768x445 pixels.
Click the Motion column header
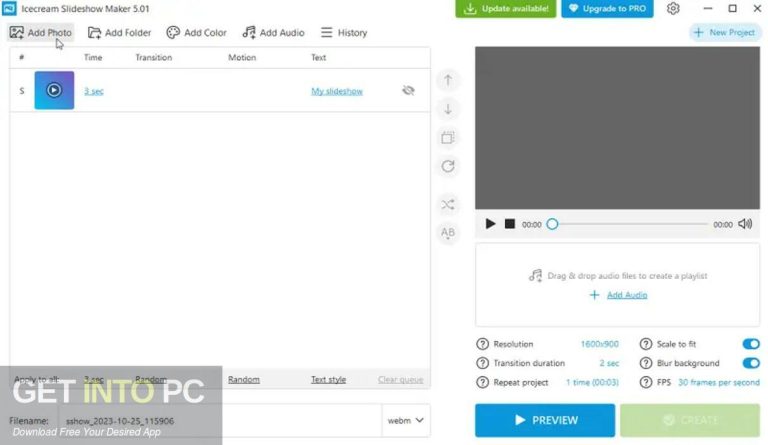(x=242, y=57)
